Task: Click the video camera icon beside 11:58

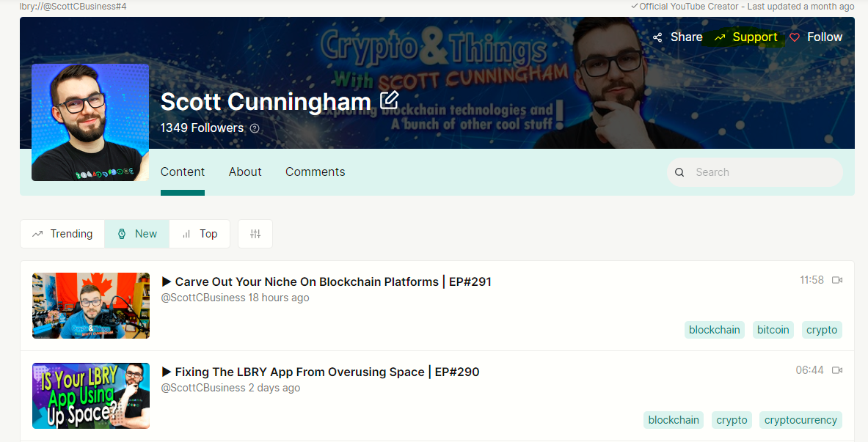Action: click(x=837, y=280)
